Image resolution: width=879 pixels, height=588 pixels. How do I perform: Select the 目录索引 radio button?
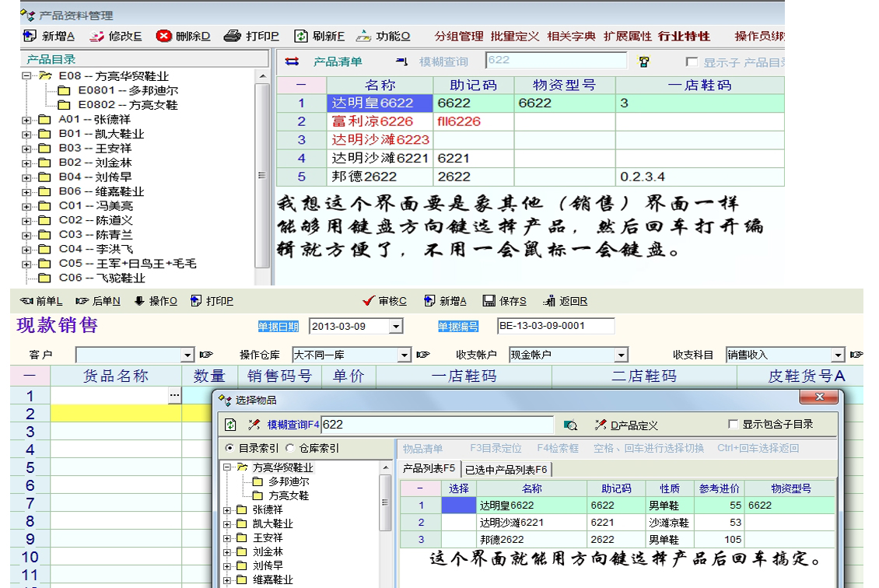click(229, 448)
